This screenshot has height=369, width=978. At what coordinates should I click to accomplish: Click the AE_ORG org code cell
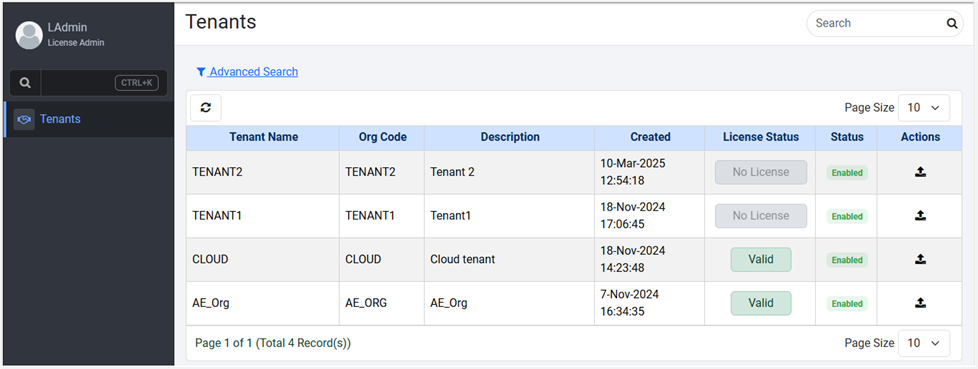click(382, 303)
